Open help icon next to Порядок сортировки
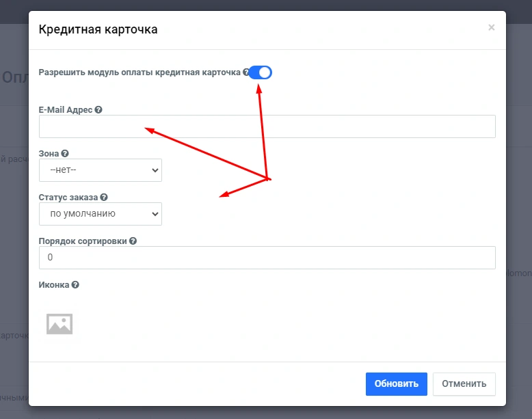 (x=133, y=241)
